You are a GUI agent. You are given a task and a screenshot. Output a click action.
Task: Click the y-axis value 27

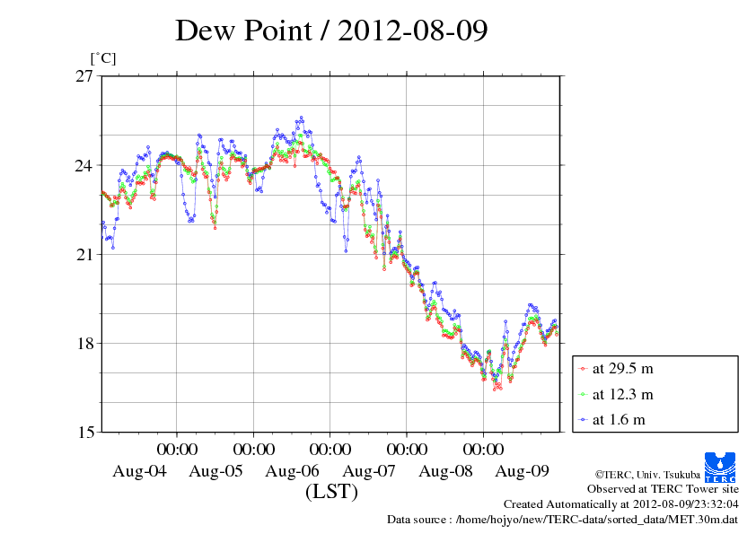point(84,76)
